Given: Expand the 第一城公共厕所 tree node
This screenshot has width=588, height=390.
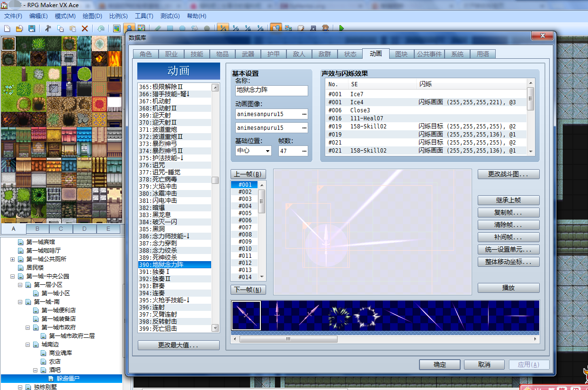Looking at the screenshot, I should tap(12, 259).
